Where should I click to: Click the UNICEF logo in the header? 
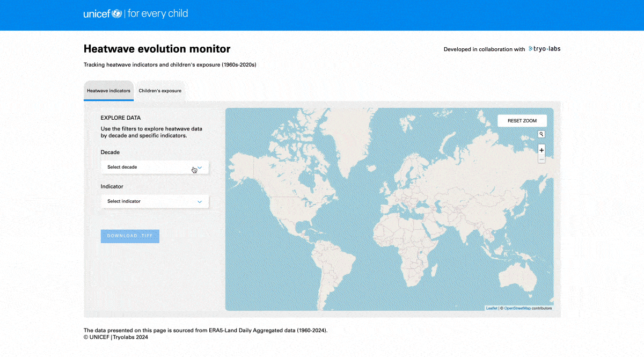pos(103,14)
